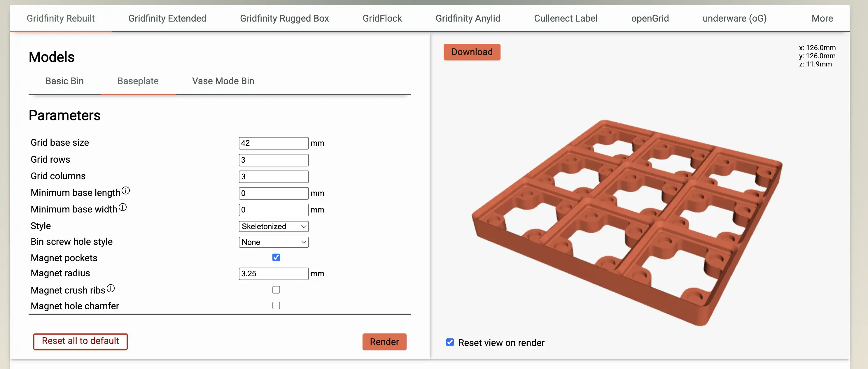Screen dimensions: 868x369
Task: Click the info icon beside Minimum base width
Action: [123, 207]
